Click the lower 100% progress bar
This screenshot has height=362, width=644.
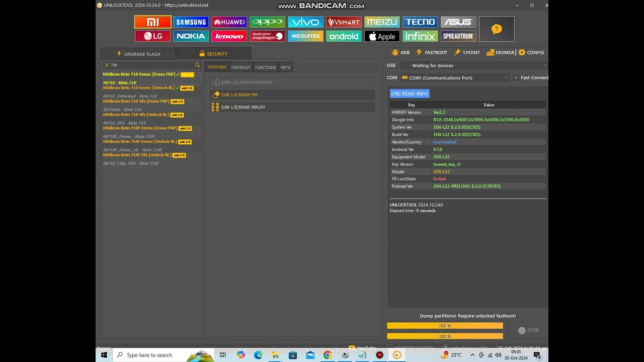point(445,336)
